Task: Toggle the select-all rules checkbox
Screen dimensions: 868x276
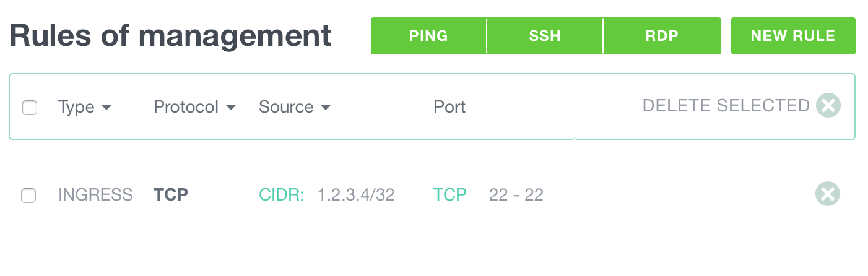Action: [x=30, y=108]
